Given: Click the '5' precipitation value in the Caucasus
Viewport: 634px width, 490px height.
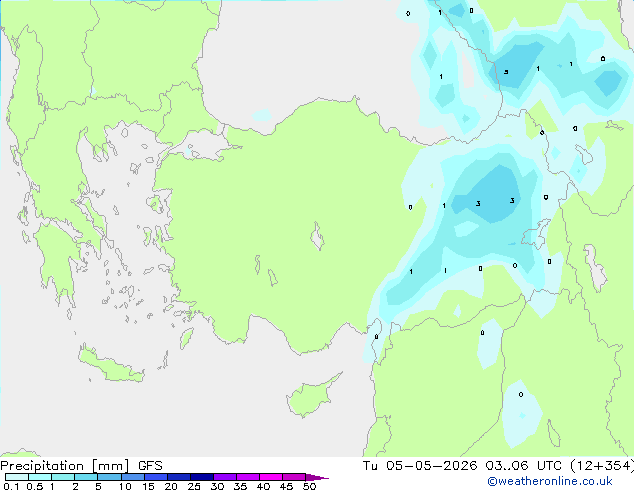Looking at the screenshot, I should click(506, 72).
